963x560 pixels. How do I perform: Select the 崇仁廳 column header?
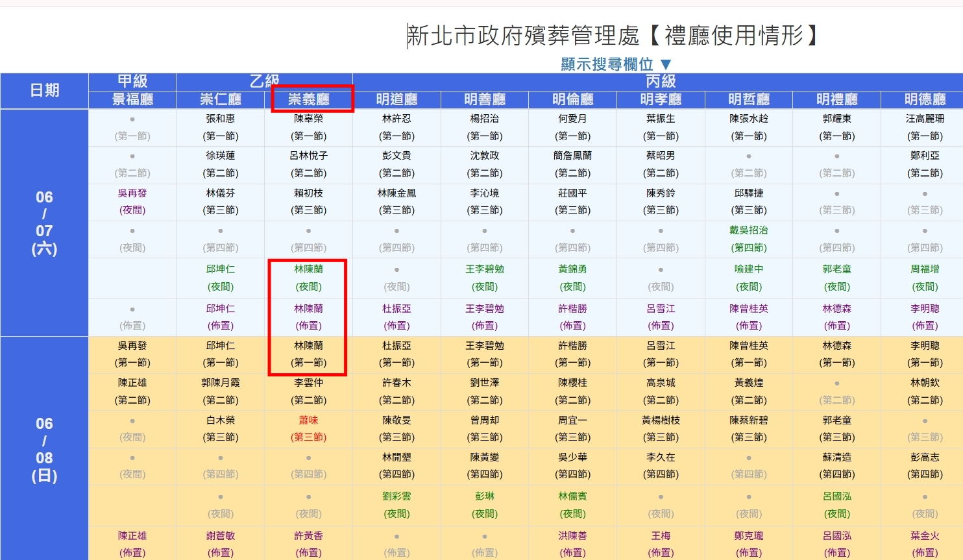(221, 99)
